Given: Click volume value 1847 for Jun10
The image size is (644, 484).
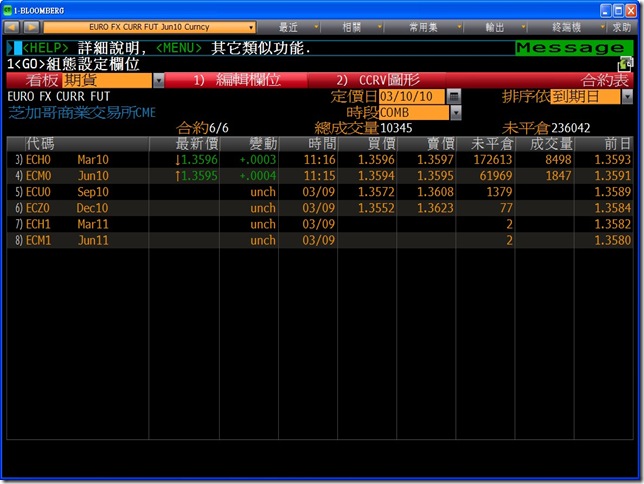Looking at the screenshot, I should click(558, 176).
